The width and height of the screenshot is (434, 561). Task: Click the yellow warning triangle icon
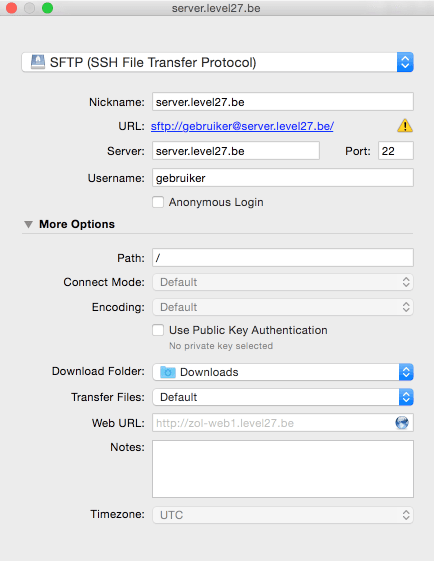tap(405, 126)
